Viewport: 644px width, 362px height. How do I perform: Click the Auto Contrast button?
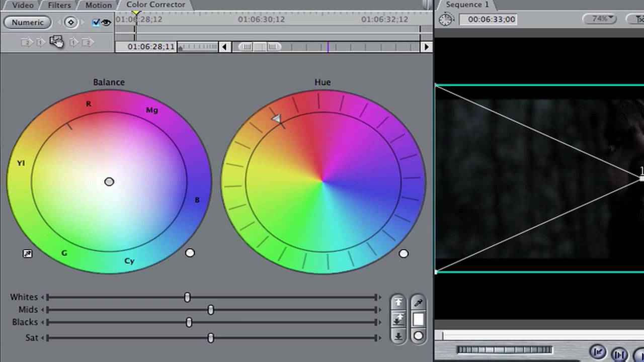coord(398,319)
